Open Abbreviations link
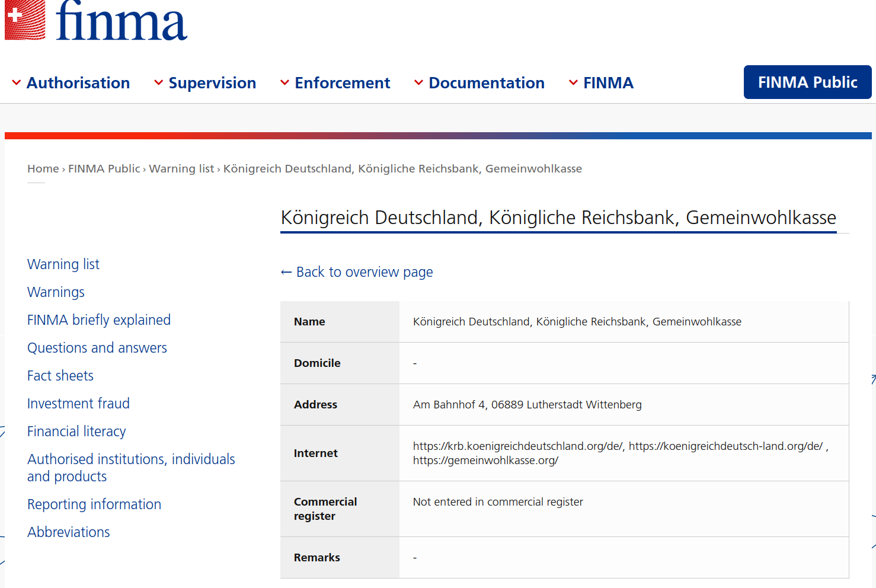 (69, 532)
